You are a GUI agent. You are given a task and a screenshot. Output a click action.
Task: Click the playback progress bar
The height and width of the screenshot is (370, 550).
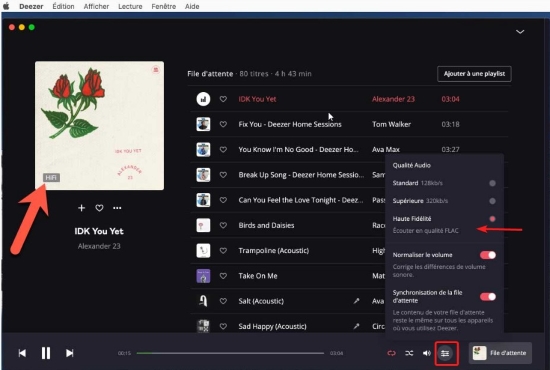(230, 353)
